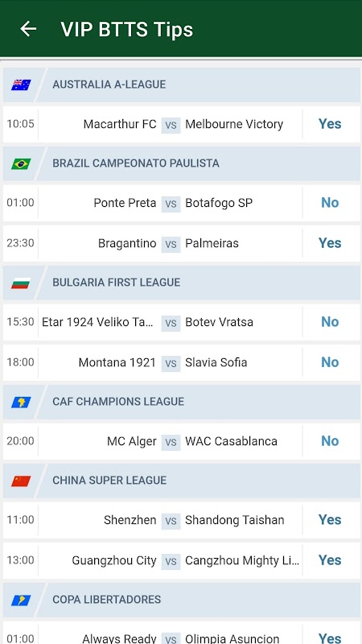The image size is (362, 644).
Task: Click the Copa Libertadores continent icon
Action: pyautogui.click(x=21, y=600)
